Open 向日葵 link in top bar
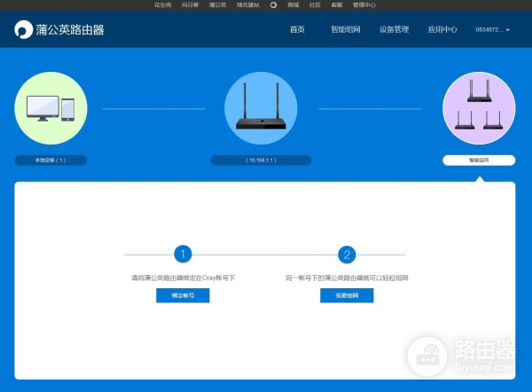 [x=190, y=5]
